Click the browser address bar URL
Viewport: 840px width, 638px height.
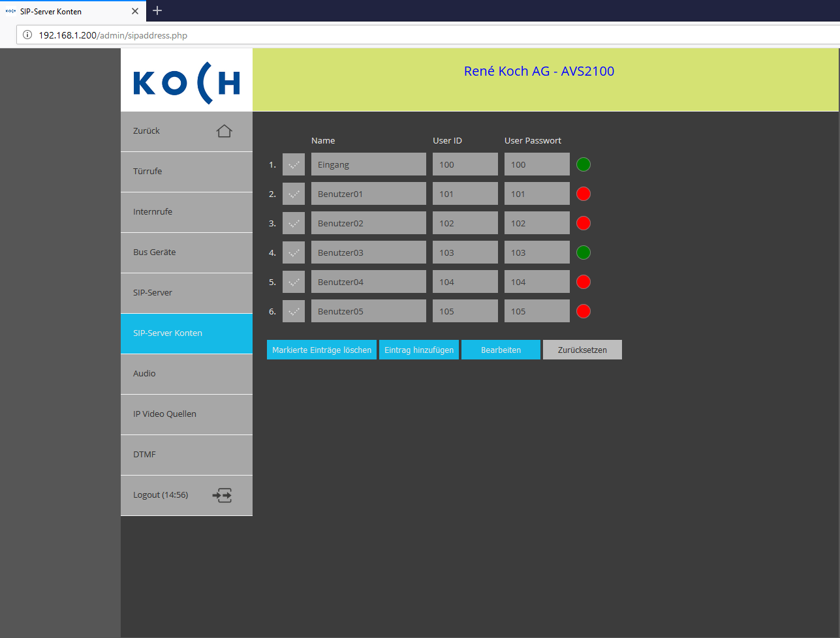113,35
